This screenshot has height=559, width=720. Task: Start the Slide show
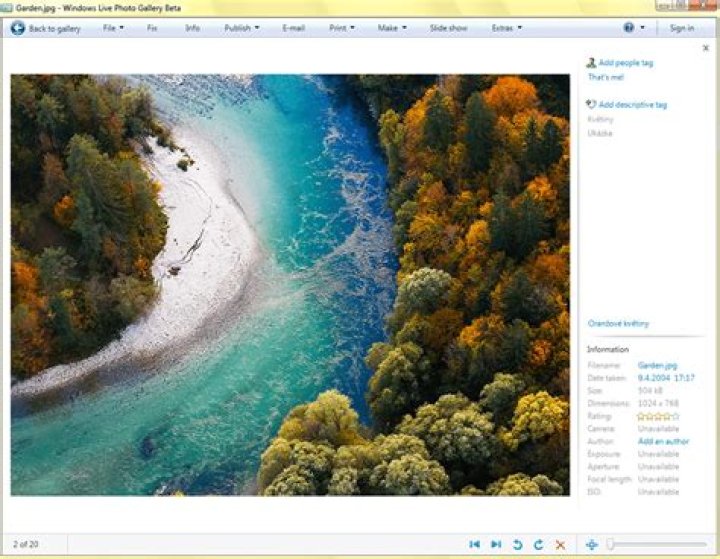coord(448,28)
